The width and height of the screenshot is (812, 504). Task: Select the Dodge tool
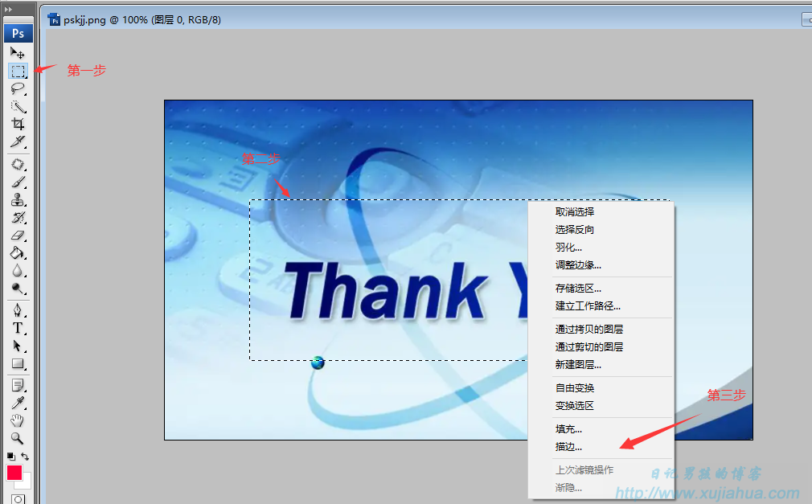coord(18,288)
